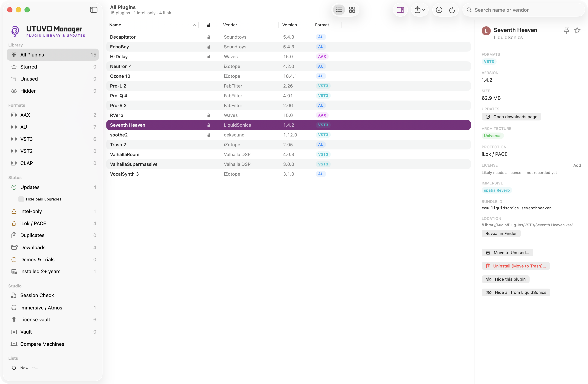
Task: Sort by the Format column header
Action: point(326,25)
